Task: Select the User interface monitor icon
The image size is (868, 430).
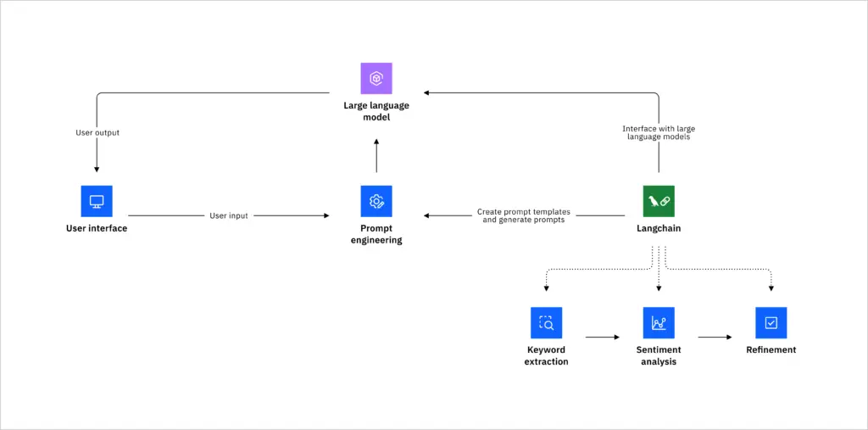Action: pos(97,201)
